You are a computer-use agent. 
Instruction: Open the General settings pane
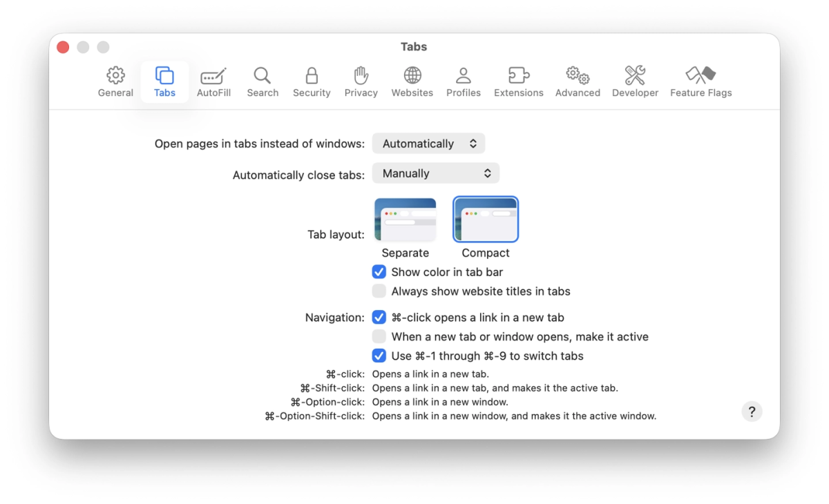(115, 82)
